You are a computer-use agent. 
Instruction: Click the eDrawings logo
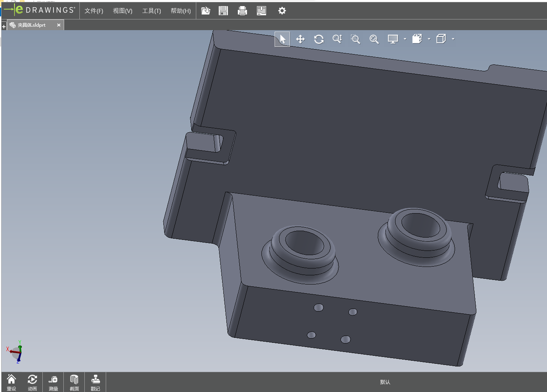[40, 10]
